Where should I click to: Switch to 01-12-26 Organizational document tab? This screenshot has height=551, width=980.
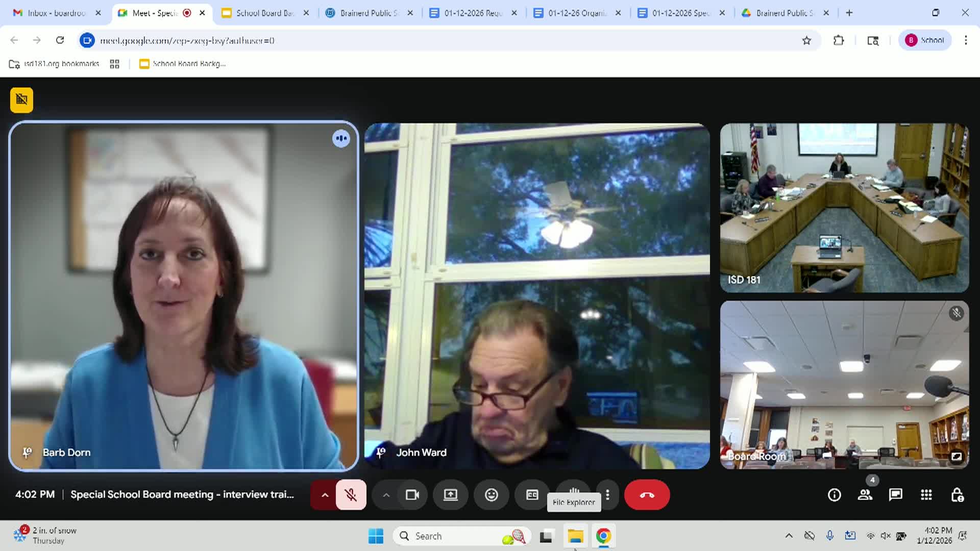pos(577,13)
